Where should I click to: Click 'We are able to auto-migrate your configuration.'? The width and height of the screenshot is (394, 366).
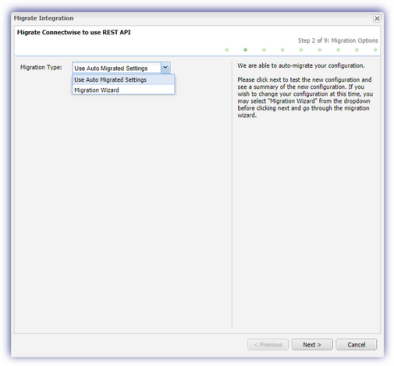click(301, 66)
